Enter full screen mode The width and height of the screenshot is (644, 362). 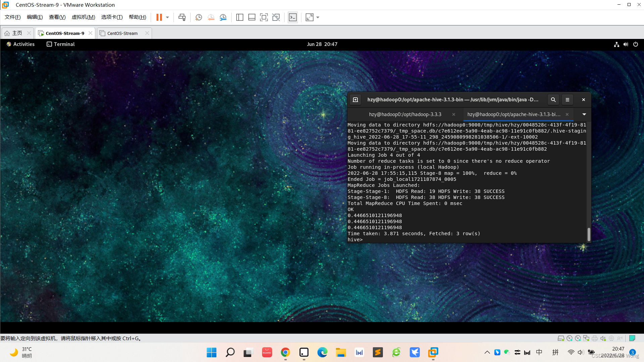click(x=264, y=17)
